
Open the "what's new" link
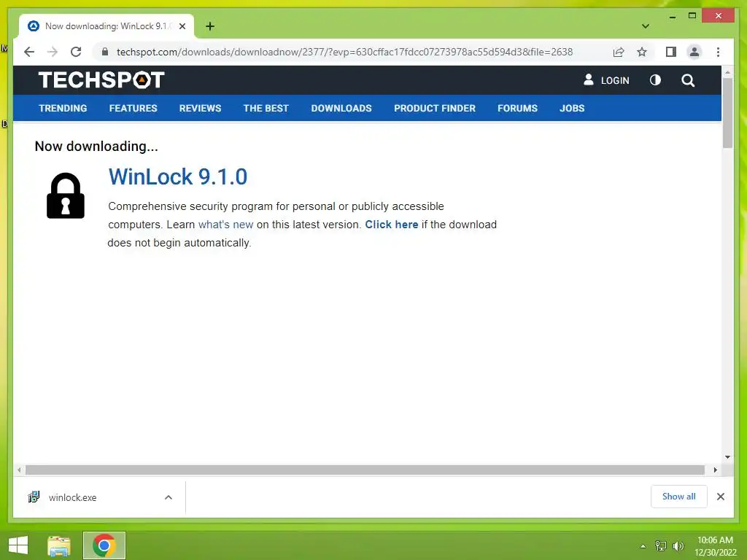(226, 225)
